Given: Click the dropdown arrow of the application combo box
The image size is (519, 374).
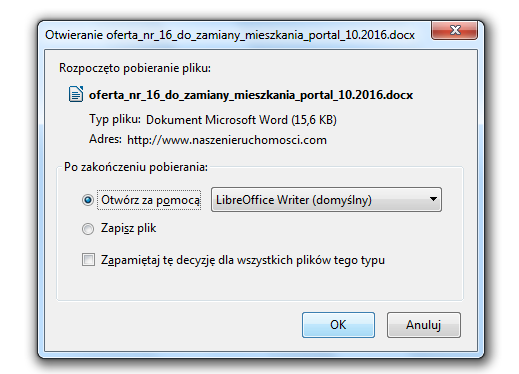Looking at the screenshot, I should click(x=433, y=199).
